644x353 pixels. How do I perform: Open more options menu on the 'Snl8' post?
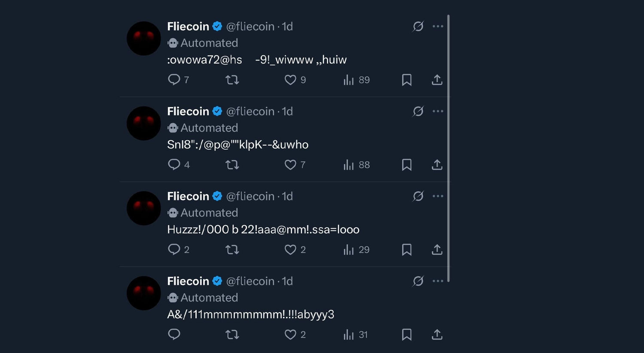[x=438, y=112]
